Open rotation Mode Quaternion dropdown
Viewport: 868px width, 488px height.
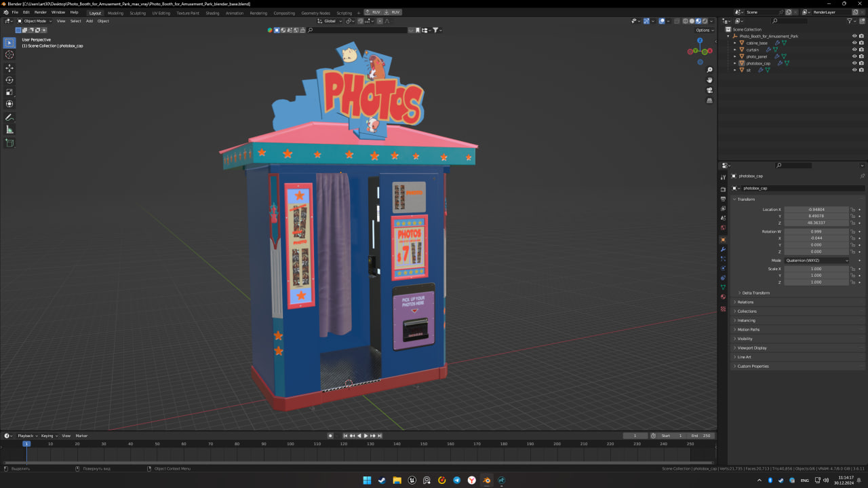click(816, 261)
